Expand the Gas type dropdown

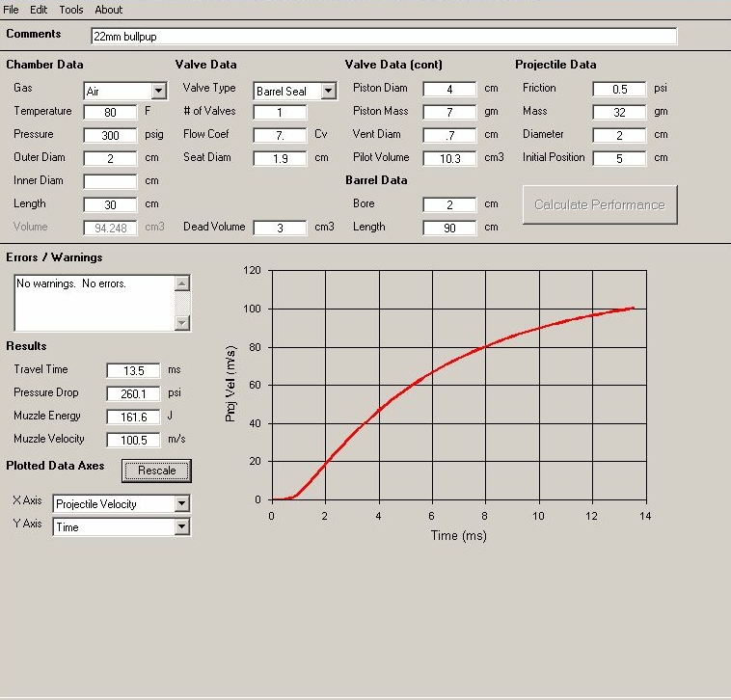point(158,91)
